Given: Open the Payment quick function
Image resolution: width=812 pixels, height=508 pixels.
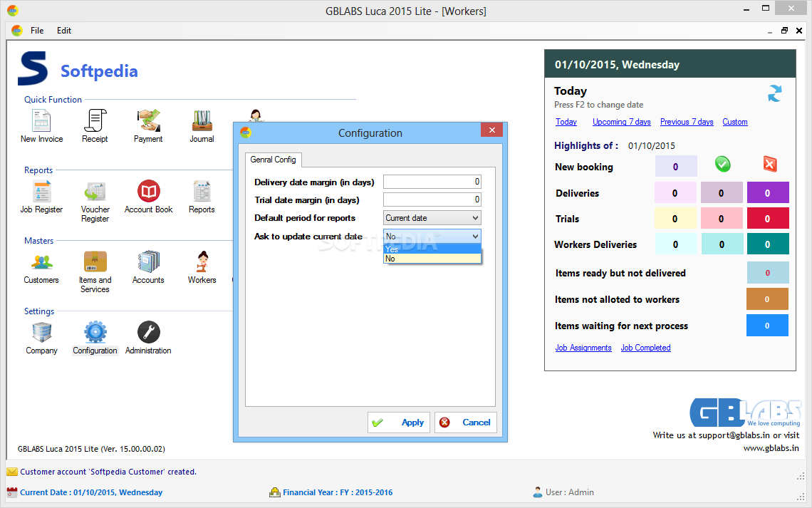Looking at the screenshot, I should [148, 126].
